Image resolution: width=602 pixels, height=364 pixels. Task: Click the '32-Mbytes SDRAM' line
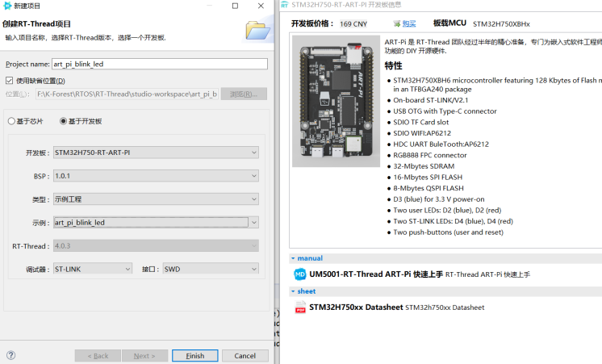pyautogui.click(x=424, y=166)
